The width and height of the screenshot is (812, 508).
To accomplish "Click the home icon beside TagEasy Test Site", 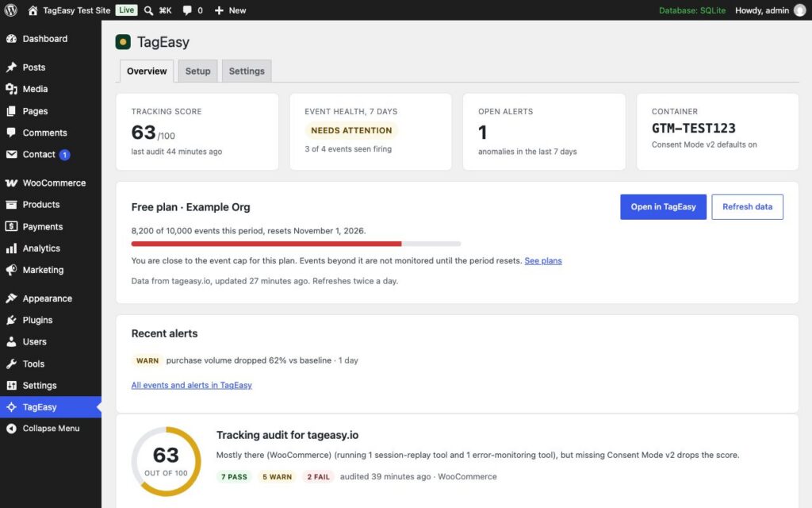I will [x=33, y=10].
